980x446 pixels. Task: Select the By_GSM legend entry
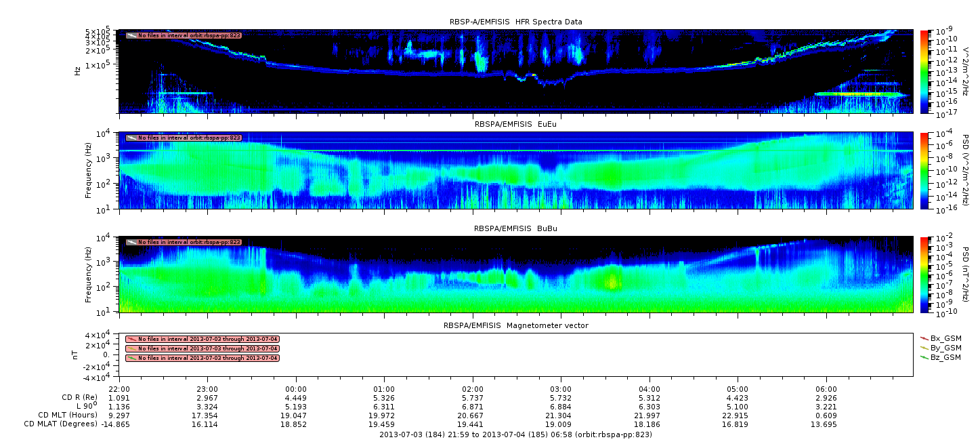coord(945,348)
